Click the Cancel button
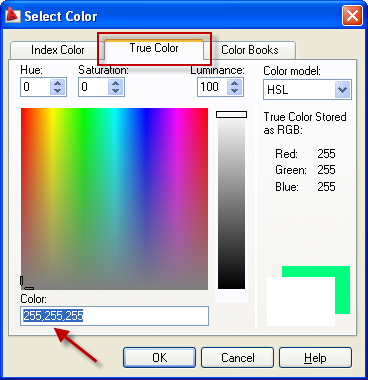The image size is (368, 380). coord(237,358)
